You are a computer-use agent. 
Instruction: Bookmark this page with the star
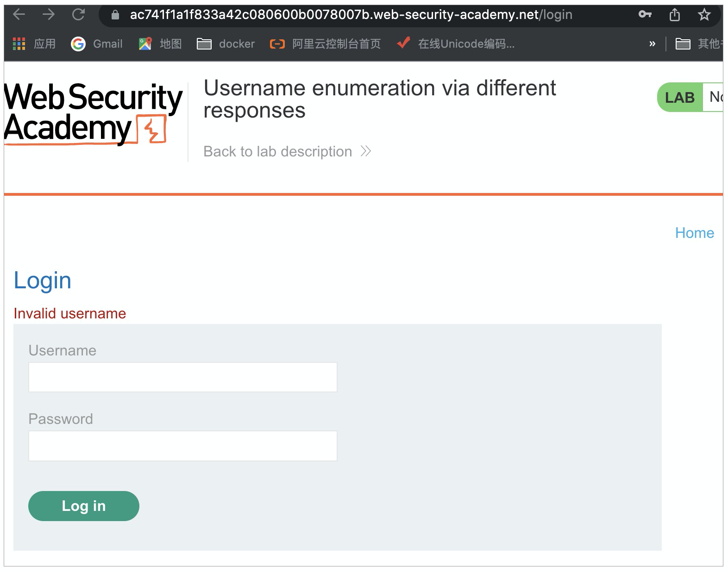click(704, 15)
